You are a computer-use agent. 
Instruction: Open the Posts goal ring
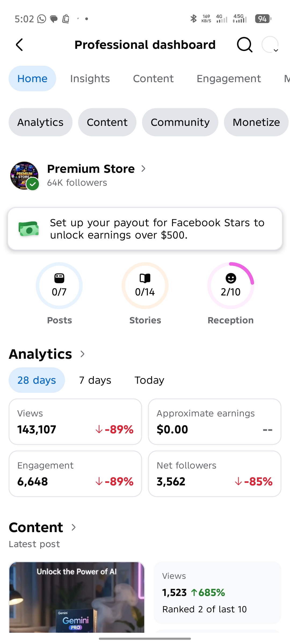[x=59, y=286]
